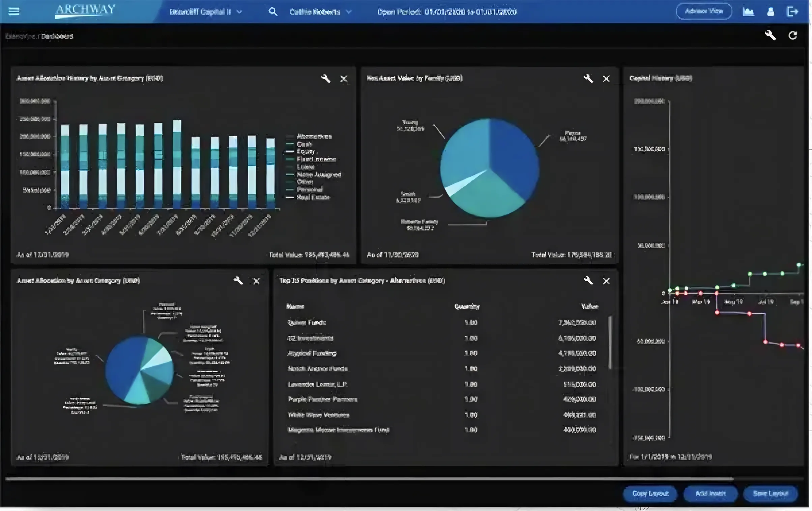Click the Dashboard breadcrumb text
The image size is (812, 511).
pos(57,36)
